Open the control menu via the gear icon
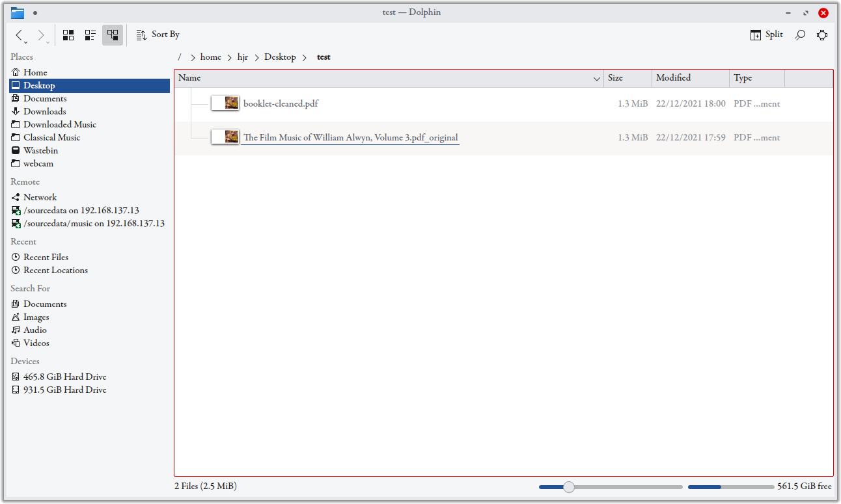The width and height of the screenshot is (841, 504). click(822, 34)
